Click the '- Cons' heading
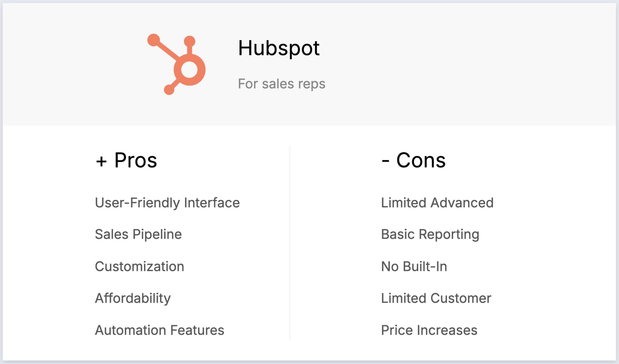The width and height of the screenshot is (619, 364). (413, 160)
